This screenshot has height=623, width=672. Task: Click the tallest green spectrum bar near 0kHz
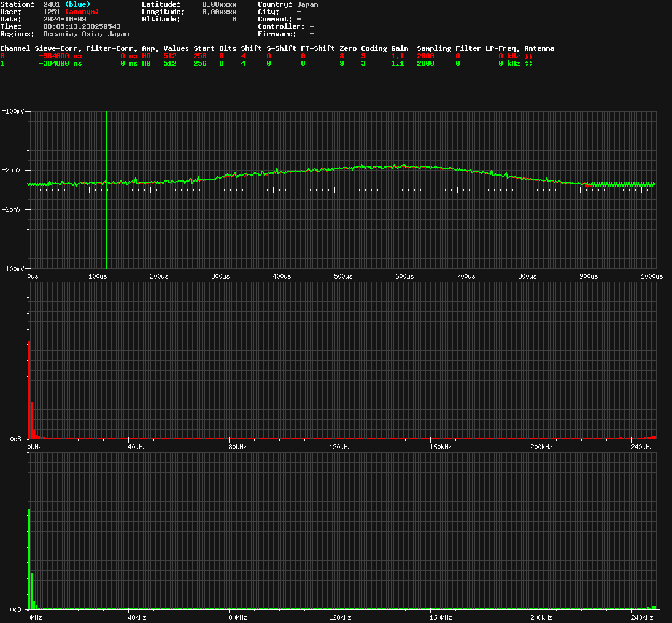click(29, 559)
